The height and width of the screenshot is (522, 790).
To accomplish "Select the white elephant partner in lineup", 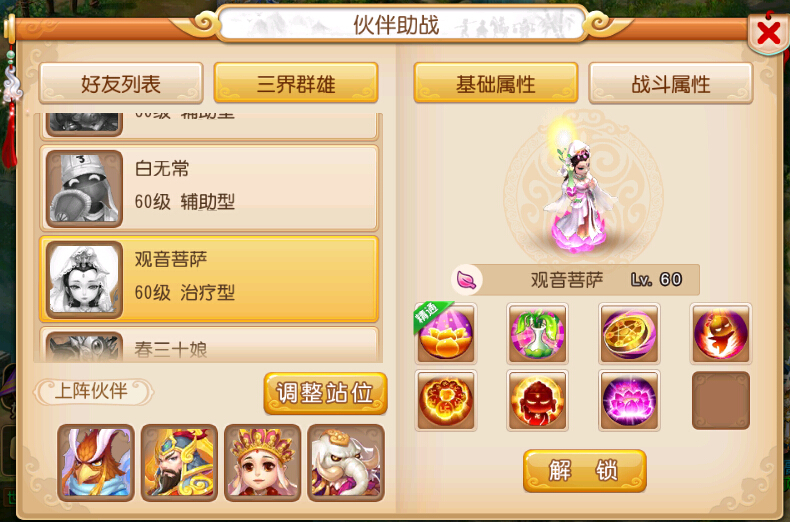I will [346, 463].
